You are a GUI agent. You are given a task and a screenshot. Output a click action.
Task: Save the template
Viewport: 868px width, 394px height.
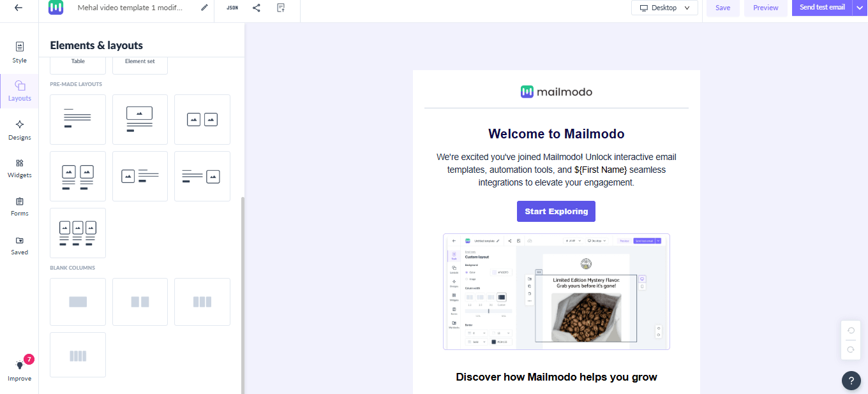pyautogui.click(x=722, y=8)
